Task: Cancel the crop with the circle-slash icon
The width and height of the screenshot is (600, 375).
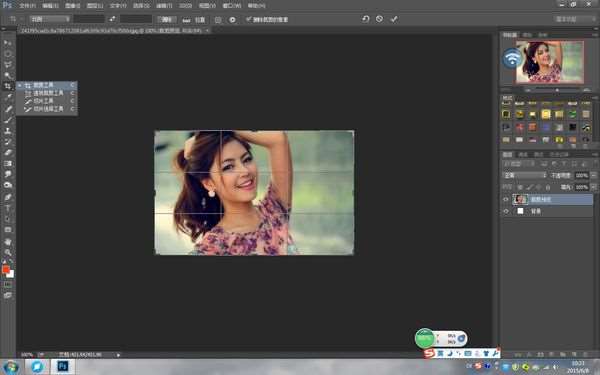Action: pyautogui.click(x=379, y=19)
